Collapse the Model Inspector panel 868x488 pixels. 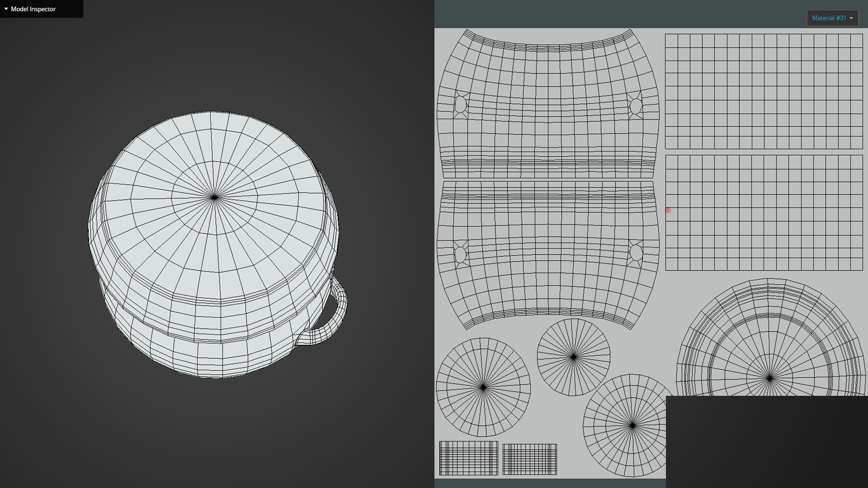[33, 9]
